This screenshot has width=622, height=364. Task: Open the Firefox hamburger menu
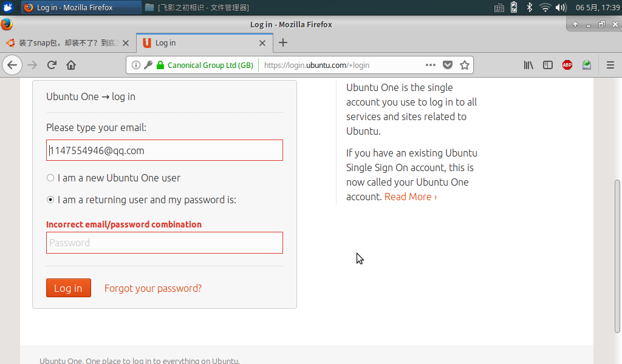pyautogui.click(x=610, y=65)
